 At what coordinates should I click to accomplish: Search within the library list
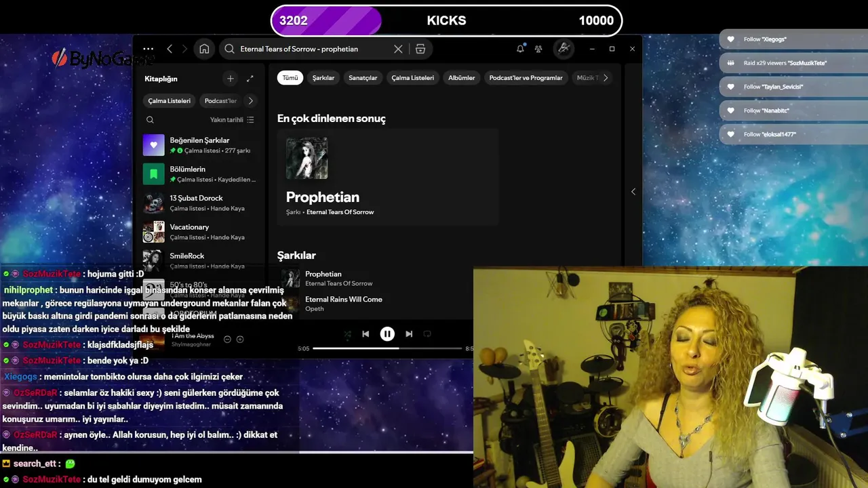[x=150, y=120]
